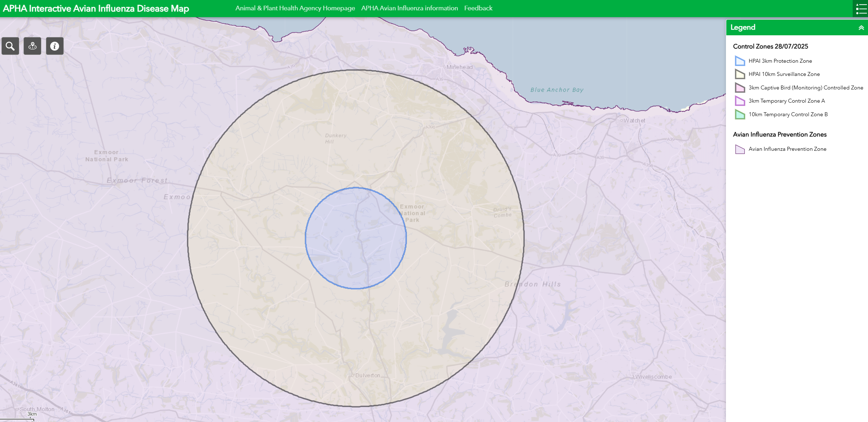Visit the Animal & Plant Health Agency Homepage

coord(295,8)
